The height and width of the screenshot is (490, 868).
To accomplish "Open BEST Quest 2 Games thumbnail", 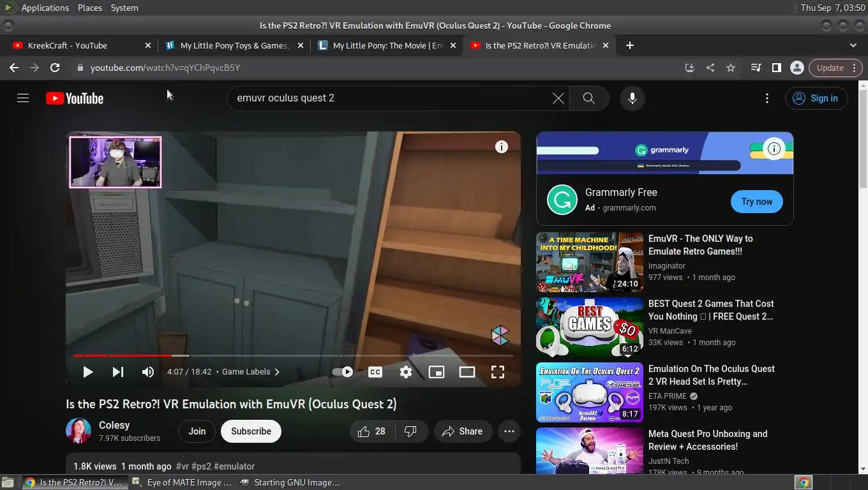I will click(590, 327).
